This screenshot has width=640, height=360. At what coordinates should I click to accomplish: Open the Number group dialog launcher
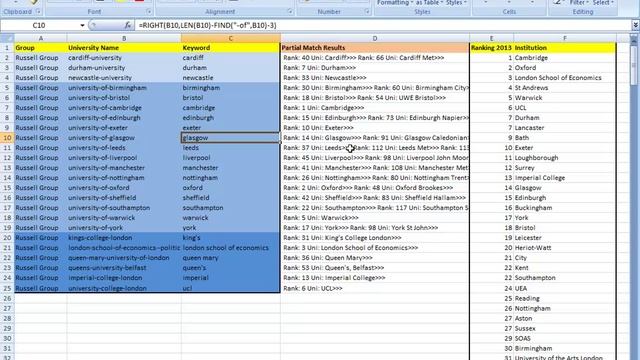(367, 12)
